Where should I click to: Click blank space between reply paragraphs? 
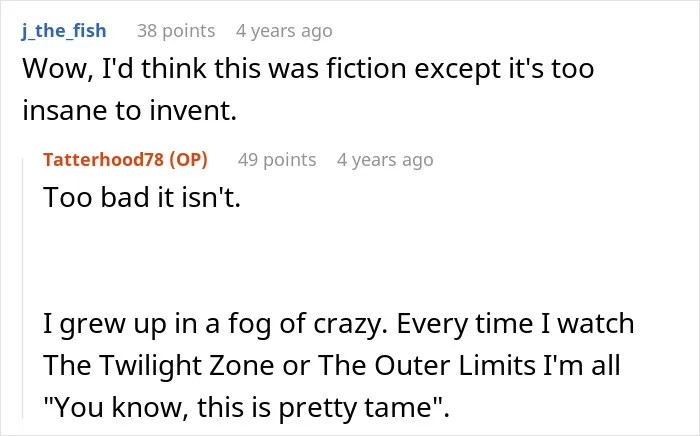[312, 260]
